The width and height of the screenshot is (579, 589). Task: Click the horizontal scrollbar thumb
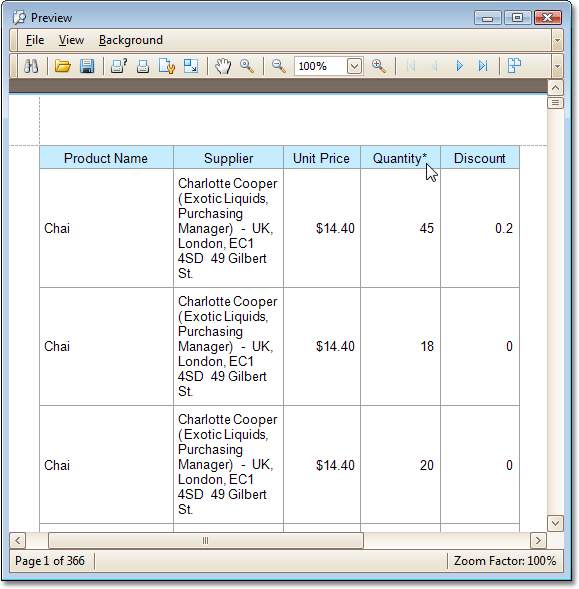coord(206,541)
